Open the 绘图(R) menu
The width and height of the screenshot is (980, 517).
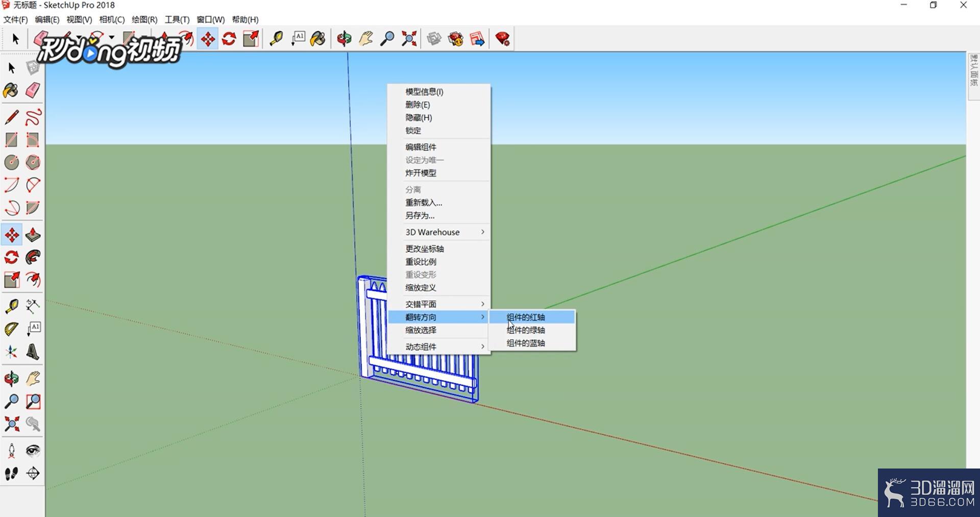tap(144, 19)
